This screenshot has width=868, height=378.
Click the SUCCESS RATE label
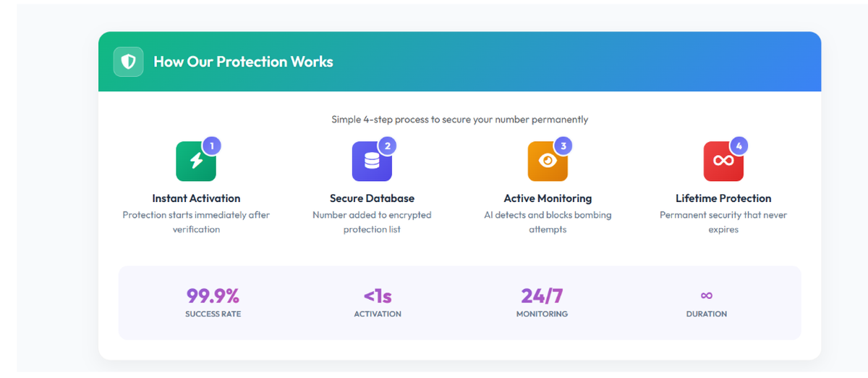click(x=213, y=314)
